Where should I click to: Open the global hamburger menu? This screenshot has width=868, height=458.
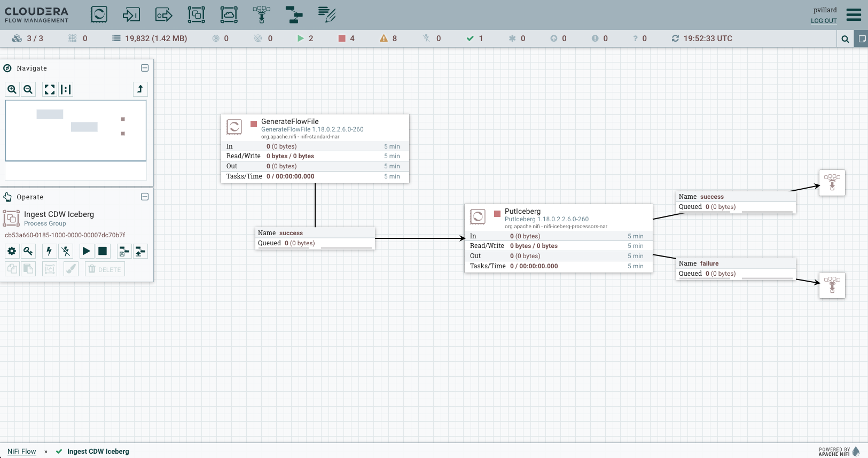[854, 14]
